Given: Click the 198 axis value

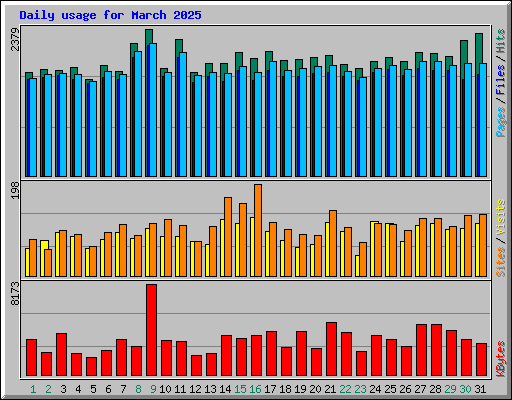Looking at the screenshot, I should (16, 191).
